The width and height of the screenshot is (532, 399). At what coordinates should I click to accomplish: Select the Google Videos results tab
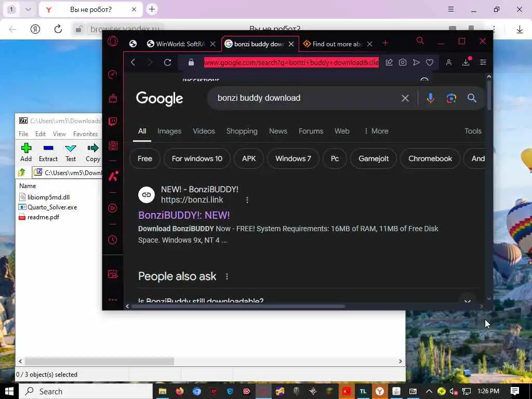point(204,131)
